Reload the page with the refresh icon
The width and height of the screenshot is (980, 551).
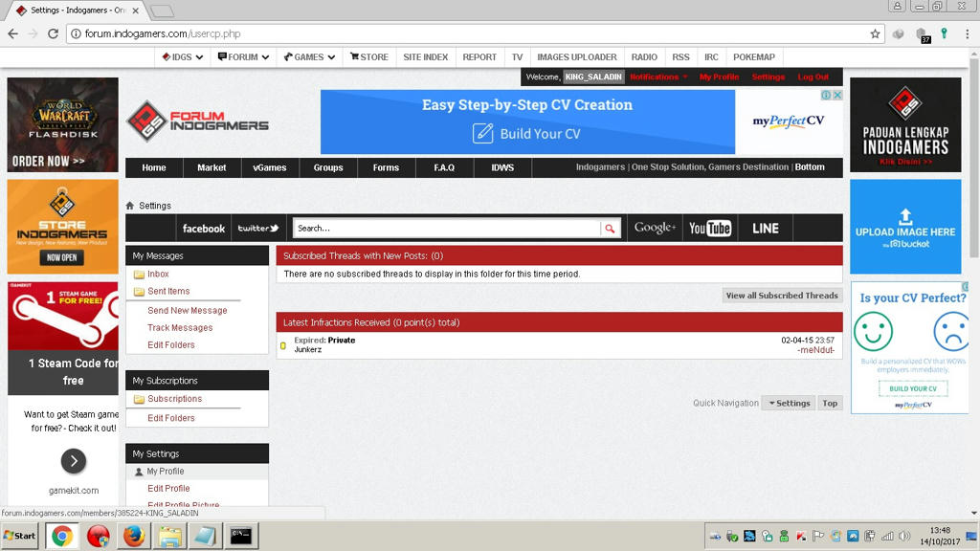pos(54,33)
